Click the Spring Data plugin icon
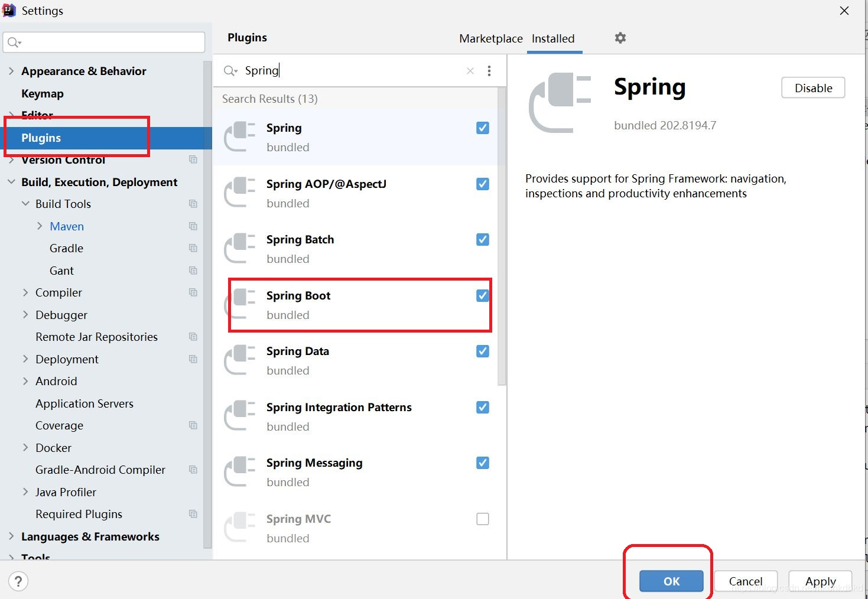This screenshot has width=868, height=599. tap(240, 360)
